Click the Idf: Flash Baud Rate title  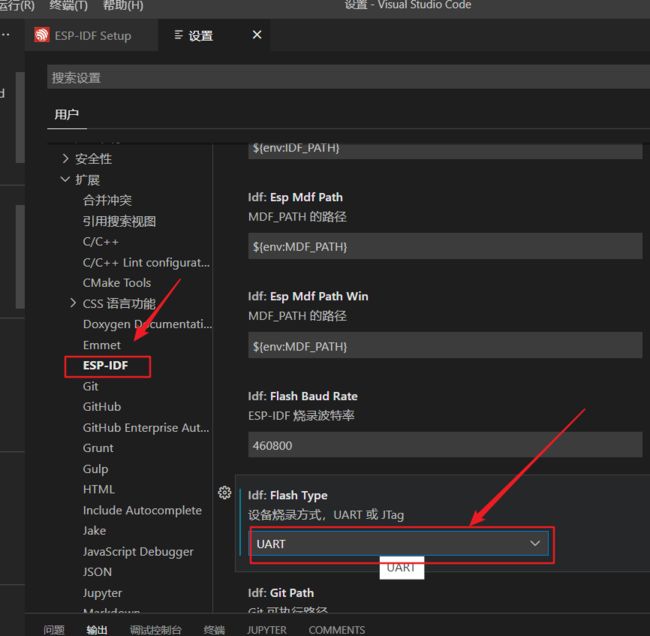pos(303,396)
